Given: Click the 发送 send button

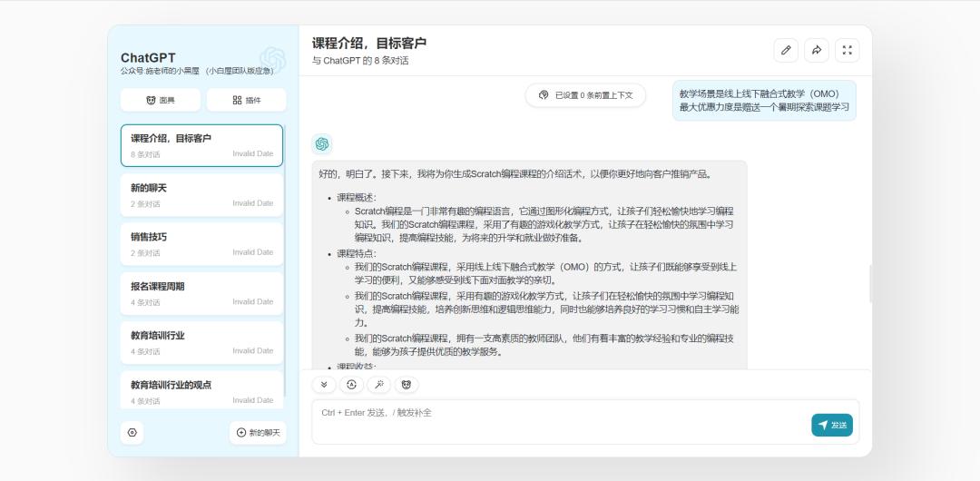Looking at the screenshot, I should [x=832, y=426].
